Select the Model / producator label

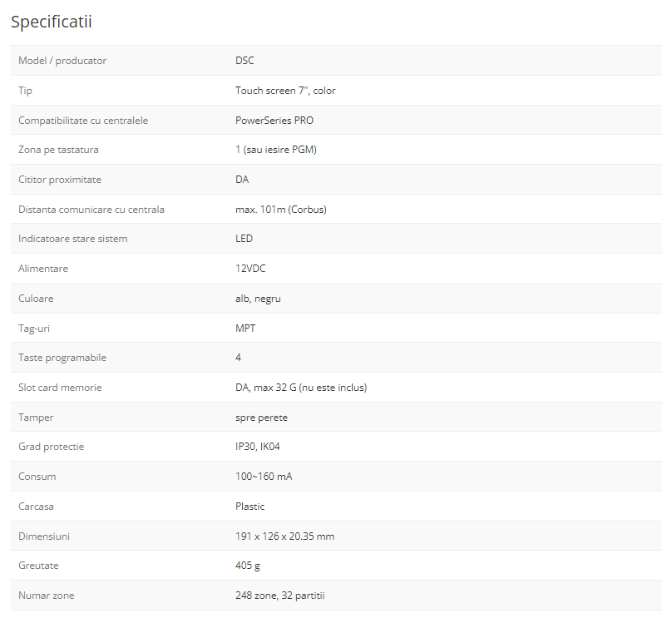[62, 61]
